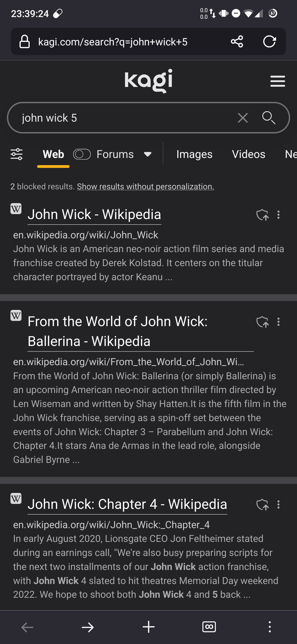297x644 pixels.
Task: Focus the john wick 5 search field
Action: [124, 118]
